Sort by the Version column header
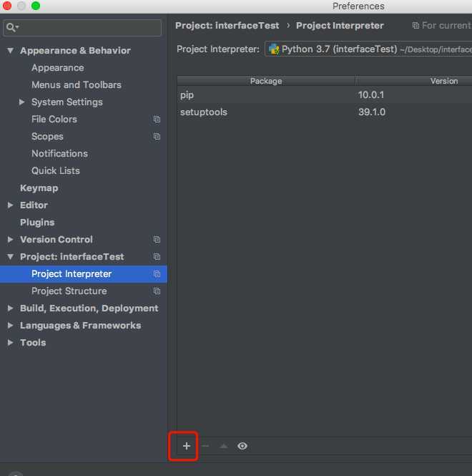Viewport: 472px width, 476px height. coord(444,81)
